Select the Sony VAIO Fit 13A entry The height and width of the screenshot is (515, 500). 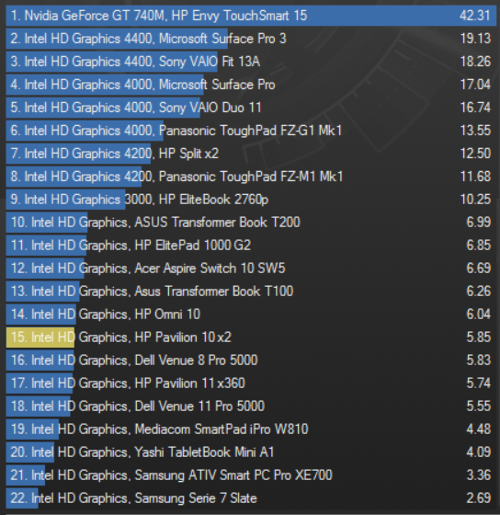pos(251,61)
